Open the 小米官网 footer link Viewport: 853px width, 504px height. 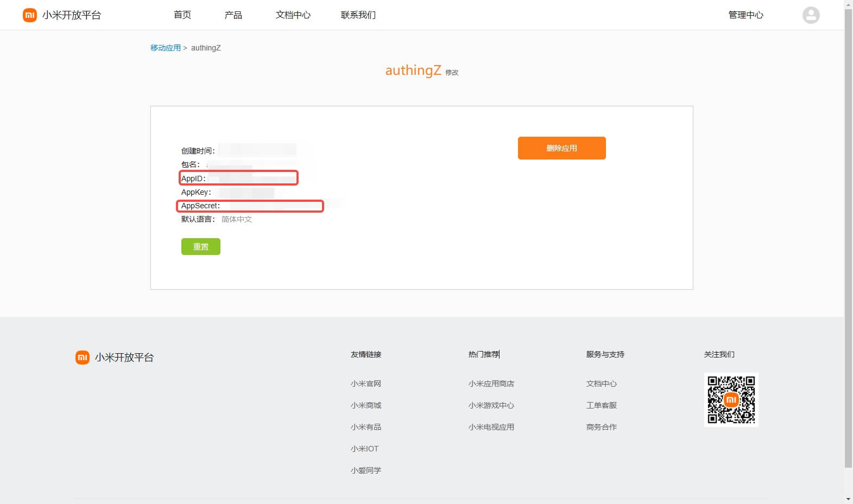(366, 384)
